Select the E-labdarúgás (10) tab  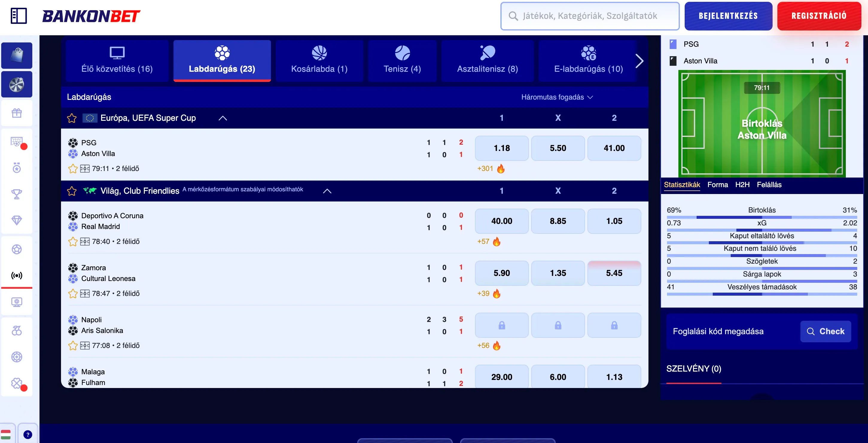[x=588, y=61]
